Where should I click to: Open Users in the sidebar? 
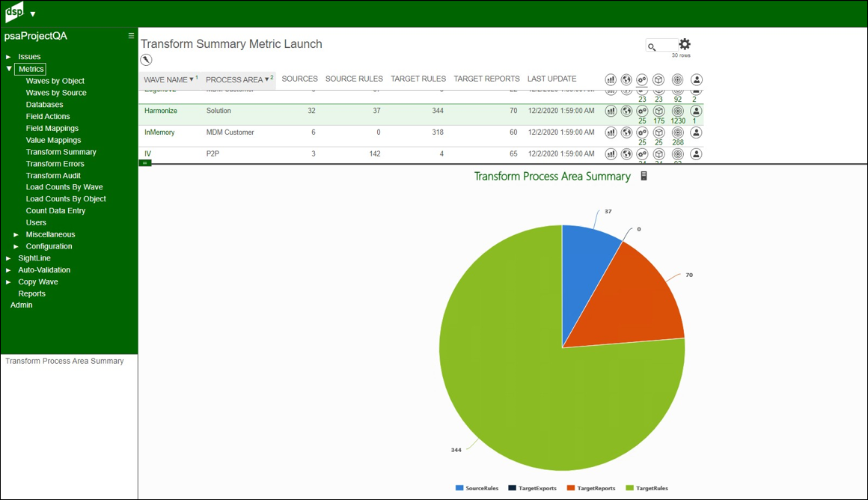coord(36,222)
